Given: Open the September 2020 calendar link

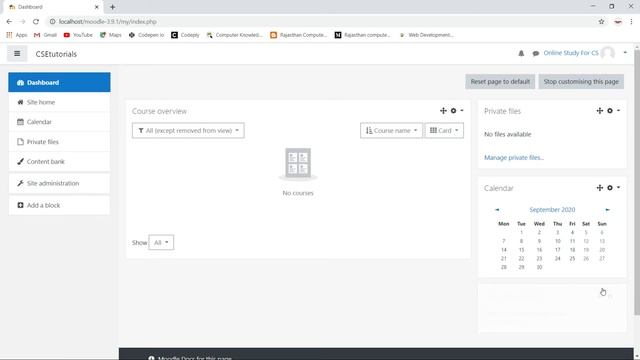Looking at the screenshot, I should coord(552,210).
